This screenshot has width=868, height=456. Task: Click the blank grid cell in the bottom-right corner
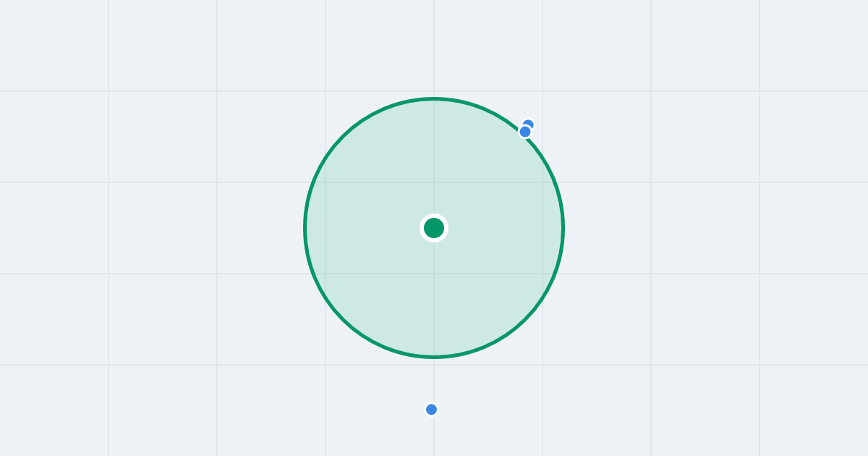tap(814, 410)
